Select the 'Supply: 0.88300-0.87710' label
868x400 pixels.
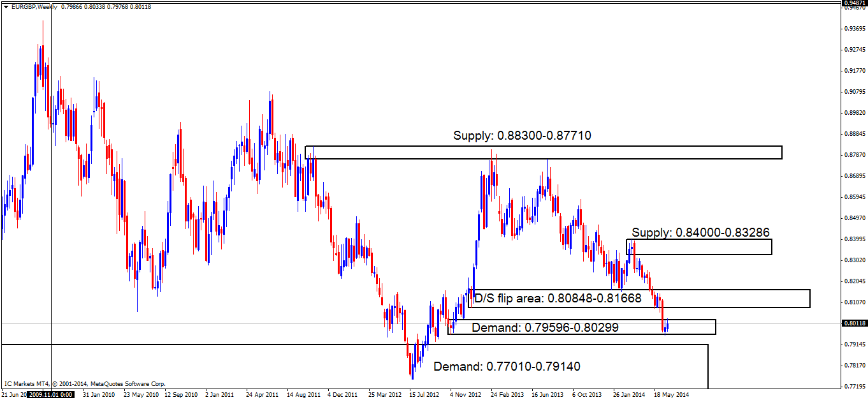(522, 135)
